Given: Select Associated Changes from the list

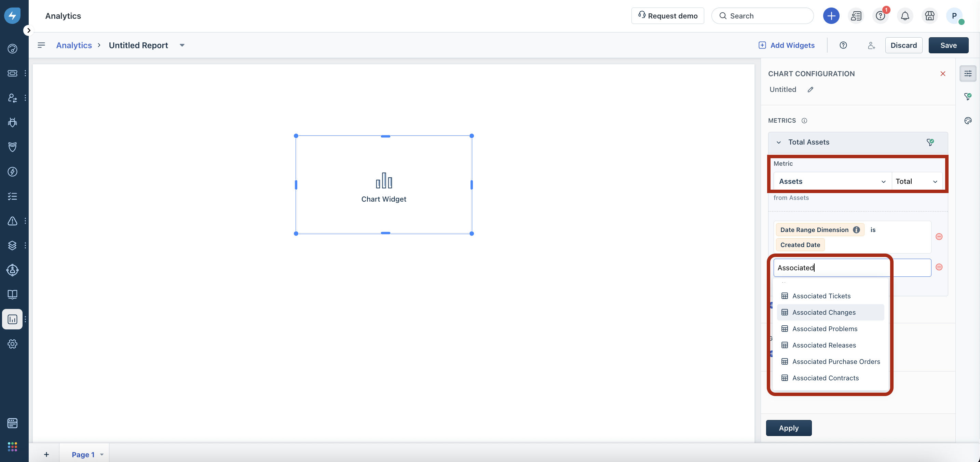Looking at the screenshot, I should point(824,312).
